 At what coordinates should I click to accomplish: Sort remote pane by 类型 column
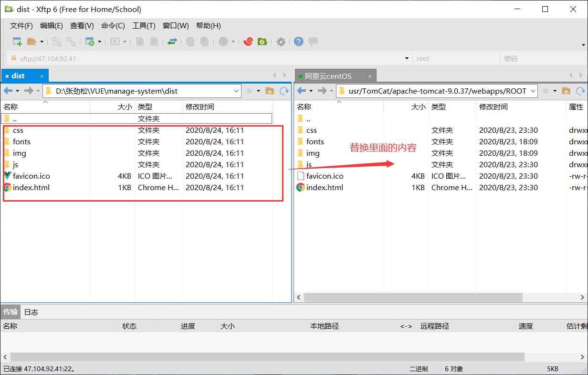(452, 107)
